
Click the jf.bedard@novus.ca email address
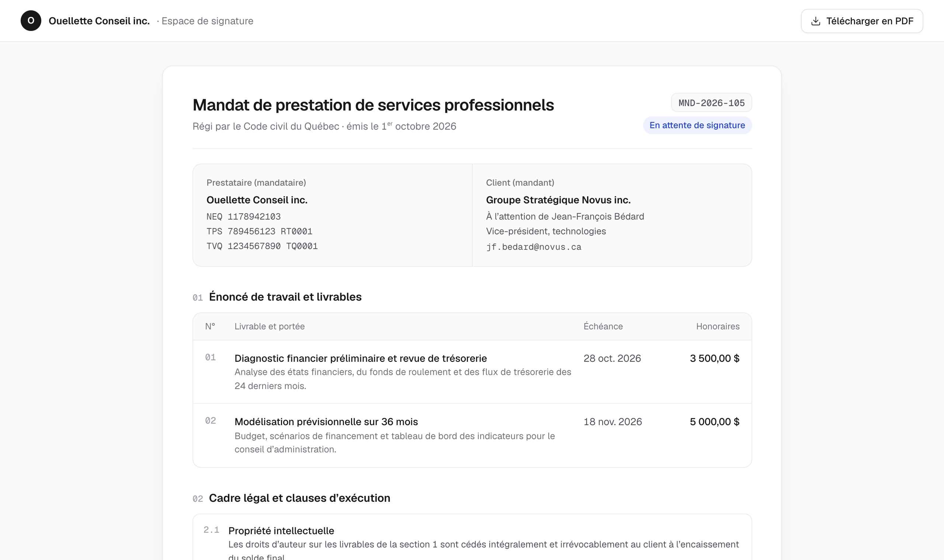[x=534, y=247]
